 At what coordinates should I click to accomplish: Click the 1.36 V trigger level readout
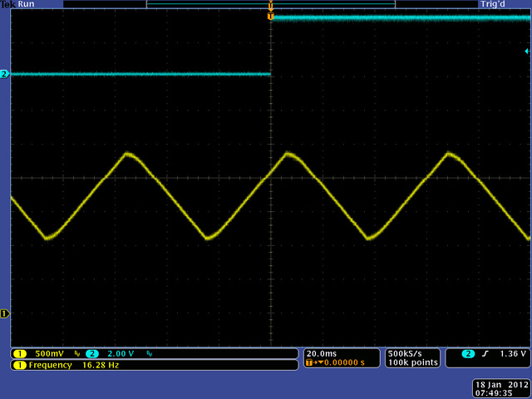pyautogui.click(x=512, y=354)
